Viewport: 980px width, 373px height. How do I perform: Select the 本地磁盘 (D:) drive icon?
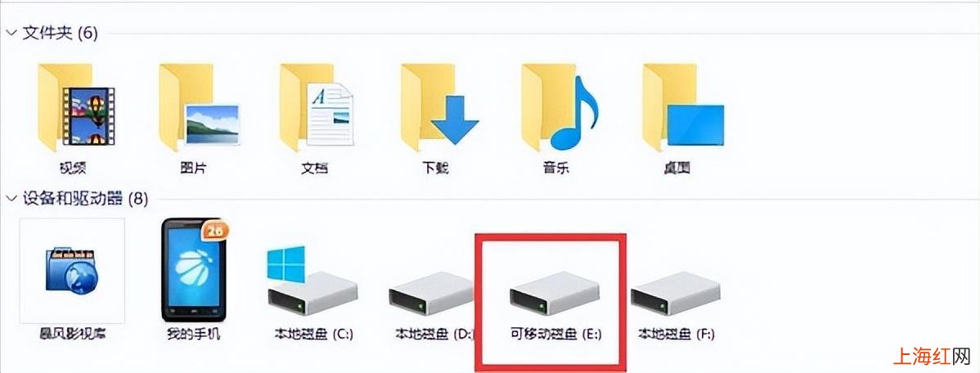pyautogui.click(x=431, y=292)
